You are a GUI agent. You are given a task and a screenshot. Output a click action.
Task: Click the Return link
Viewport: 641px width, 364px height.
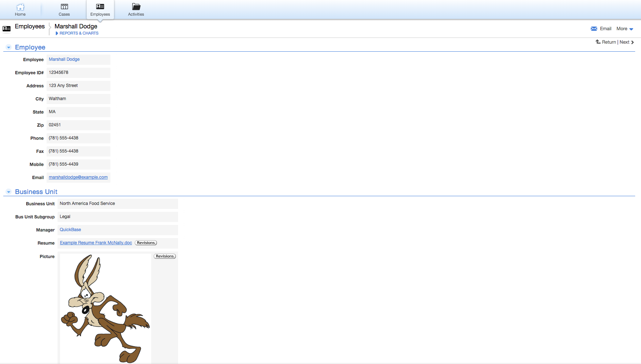click(x=609, y=42)
